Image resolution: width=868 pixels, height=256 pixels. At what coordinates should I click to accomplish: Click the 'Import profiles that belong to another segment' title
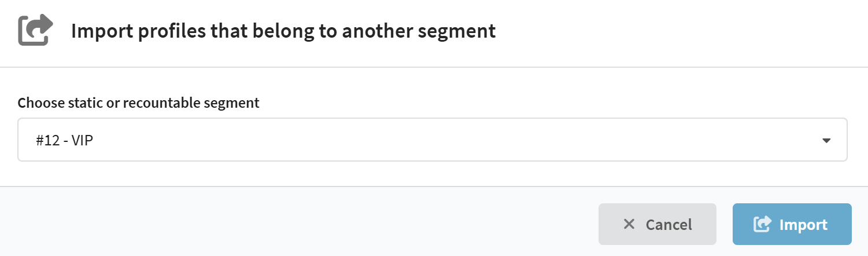click(283, 31)
